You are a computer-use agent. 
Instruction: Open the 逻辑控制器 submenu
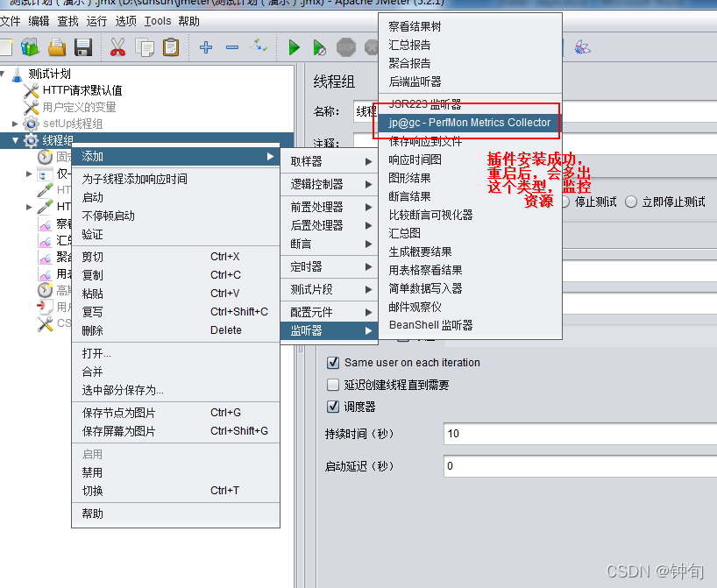point(330,184)
